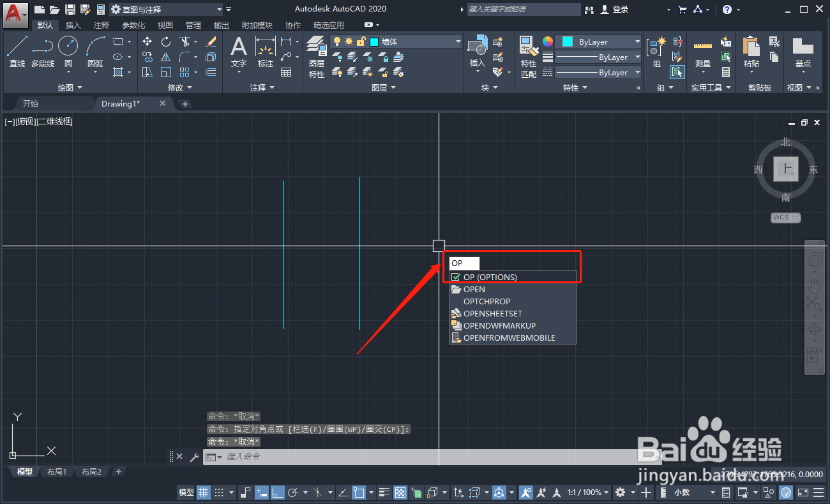Toggle lineweight display in status bar
This screenshot has height=504, width=830.
[384, 492]
